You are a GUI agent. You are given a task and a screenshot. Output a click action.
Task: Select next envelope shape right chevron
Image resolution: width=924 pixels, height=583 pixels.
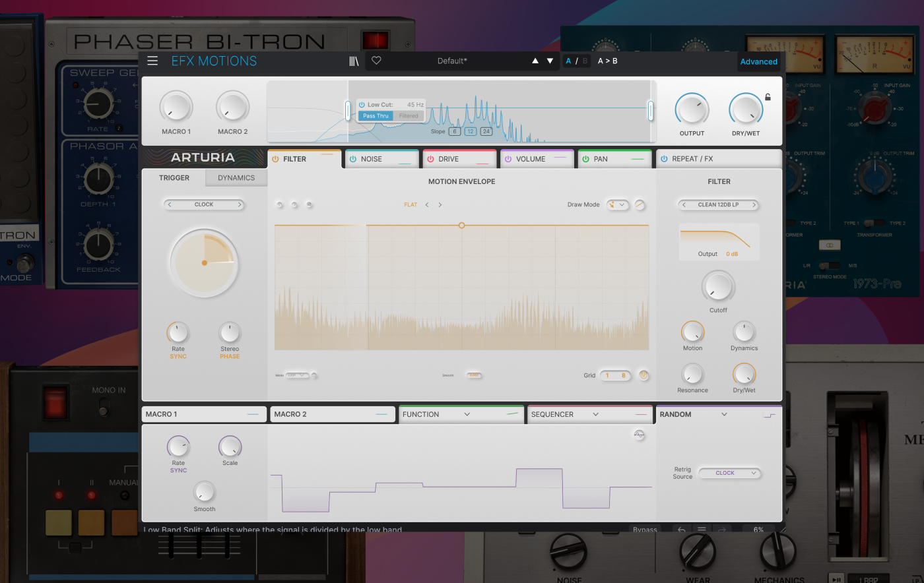coord(440,204)
